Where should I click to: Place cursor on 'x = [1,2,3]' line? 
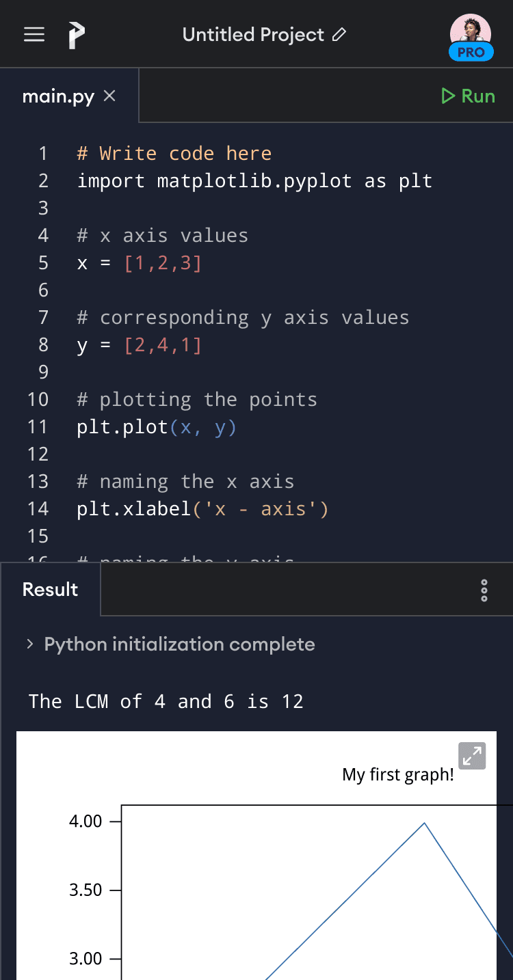[x=140, y=262]
